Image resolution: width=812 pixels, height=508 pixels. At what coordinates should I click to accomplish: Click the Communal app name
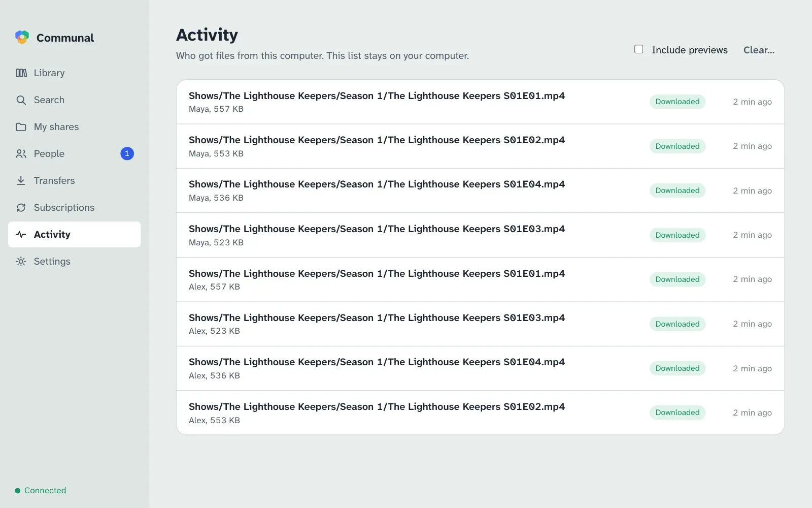click(65, 38)
